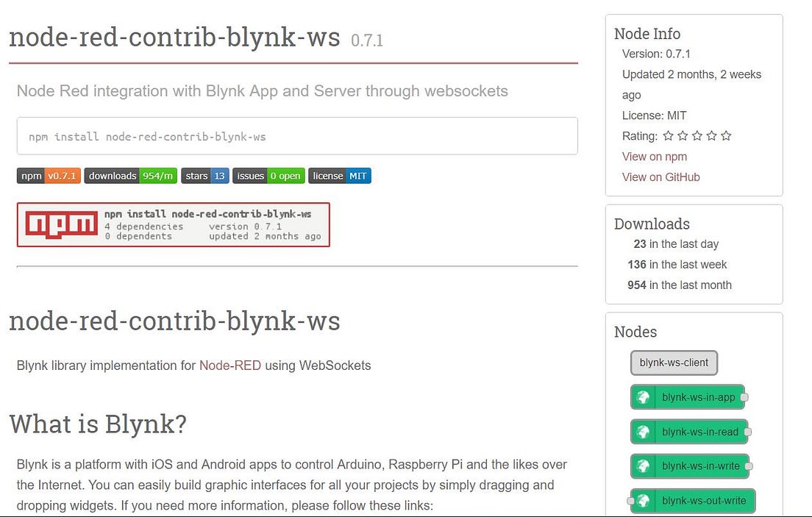Click the npm install info card image
Viewport: 812px width, 517px height.
point(174,225)
